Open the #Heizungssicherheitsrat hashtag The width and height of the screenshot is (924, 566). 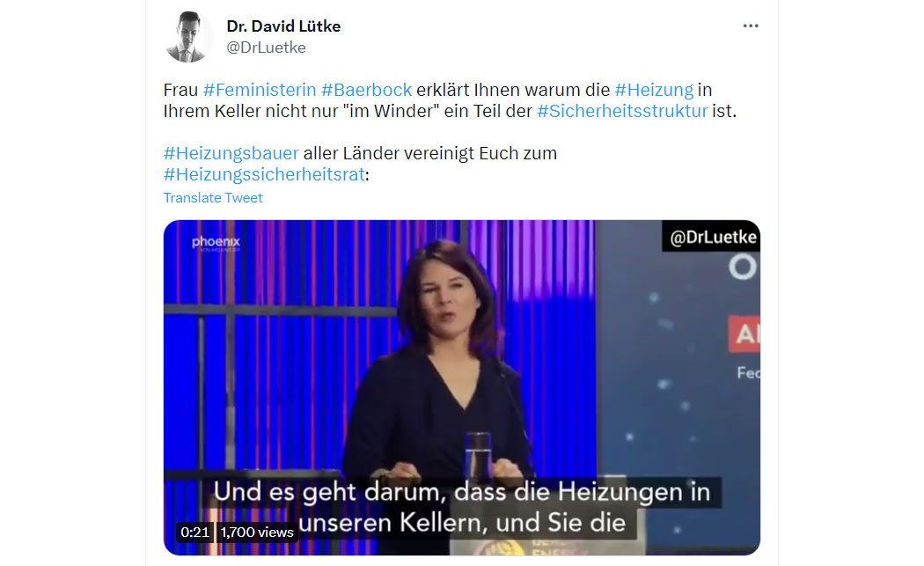(265, 174)
